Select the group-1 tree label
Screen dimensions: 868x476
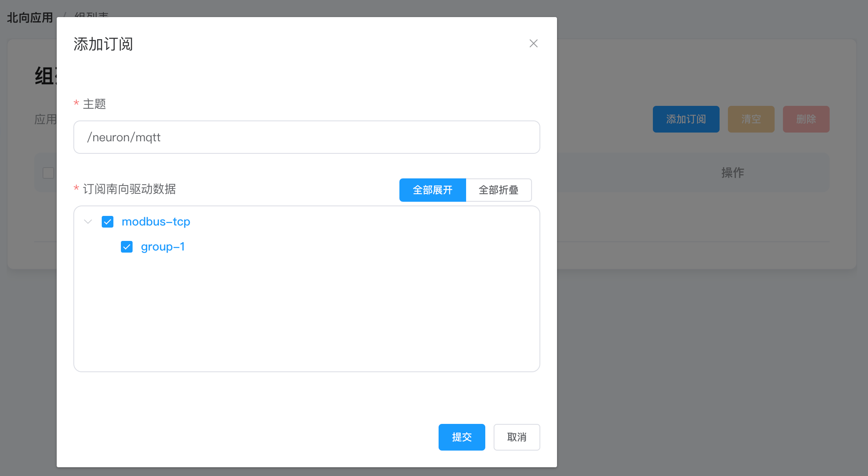(163, 247)
